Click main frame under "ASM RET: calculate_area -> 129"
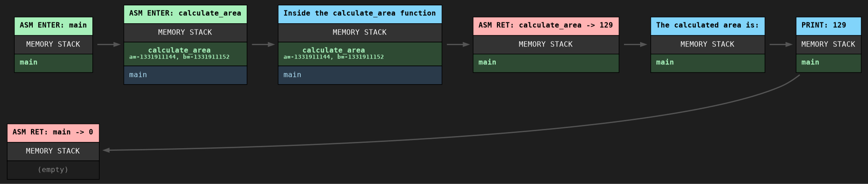The height and width of the screenshot is (184, 868). [546, 63]
